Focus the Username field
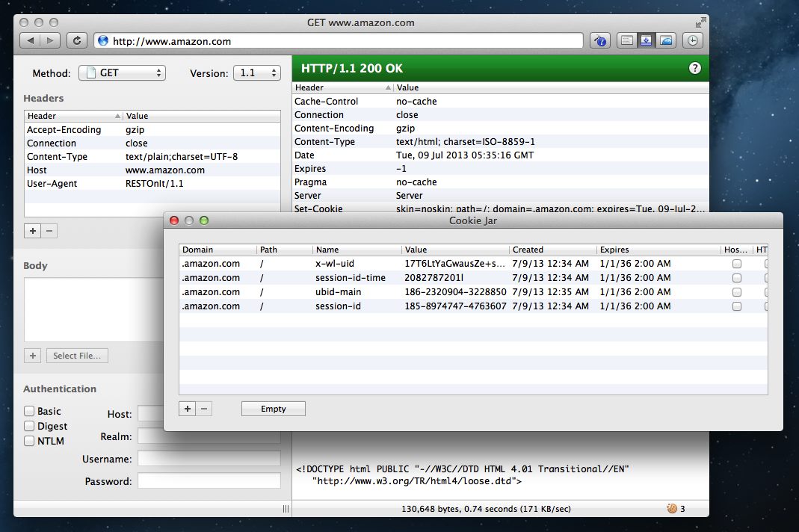Image resolution: width=799 pixels, height=532 pixels. [x=209, y=459]
